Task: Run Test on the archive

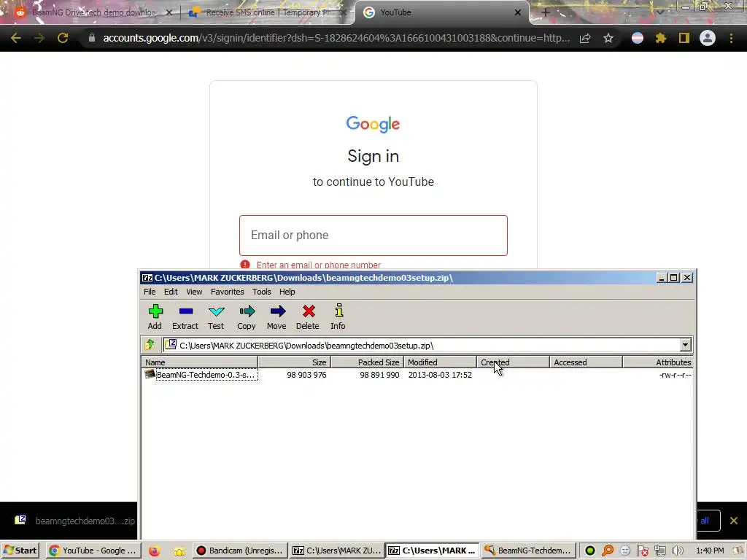Action: pos(216,316)
